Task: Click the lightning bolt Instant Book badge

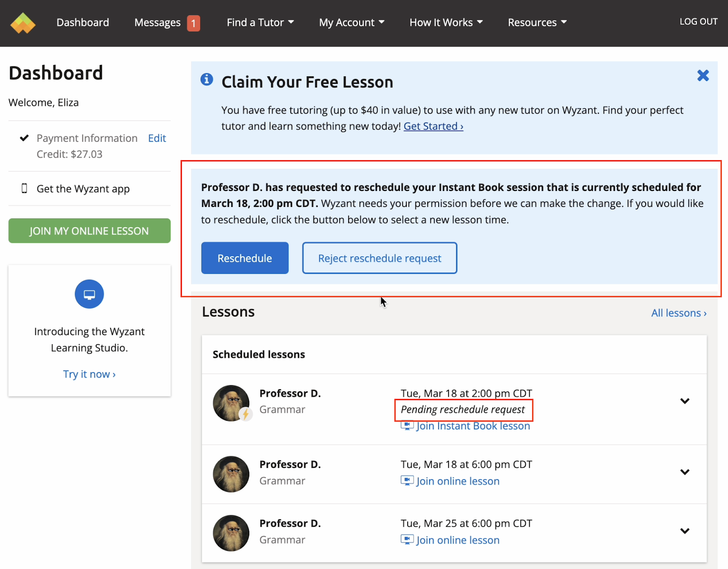Action: (246, 414)
